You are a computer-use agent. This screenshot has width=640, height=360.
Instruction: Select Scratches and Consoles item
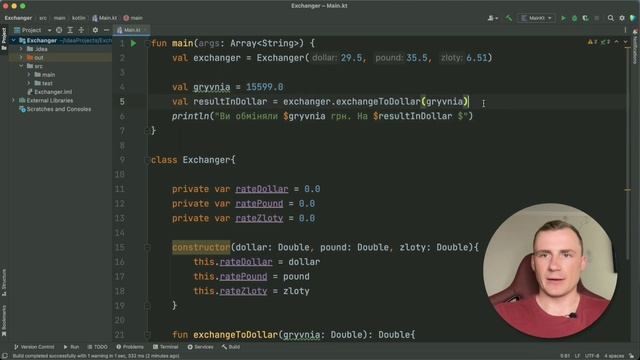(x=55, y=109)
